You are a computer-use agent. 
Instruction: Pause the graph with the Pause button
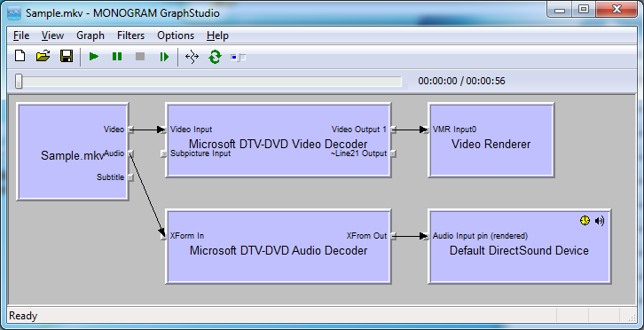117,57
